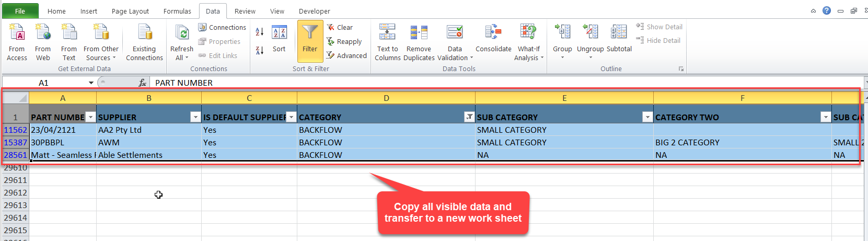Expand the Name Box dropdown arrow
This screenshot has width=868, height=241.
pos(91,83)
